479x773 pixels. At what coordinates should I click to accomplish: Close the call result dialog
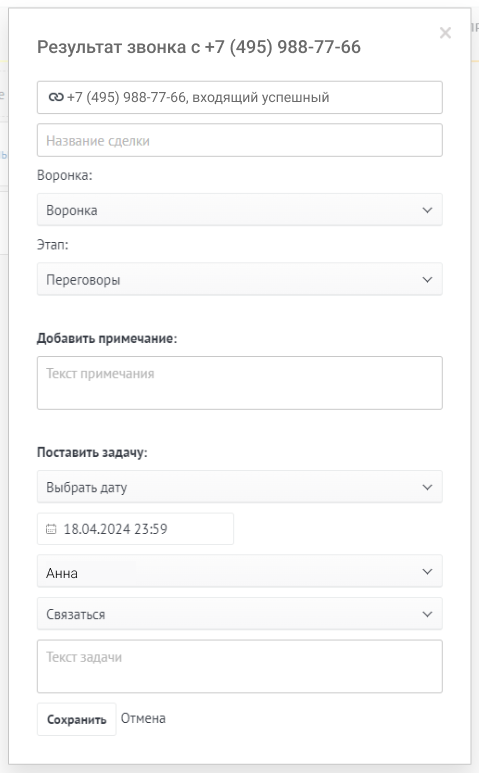coord(445,33)
